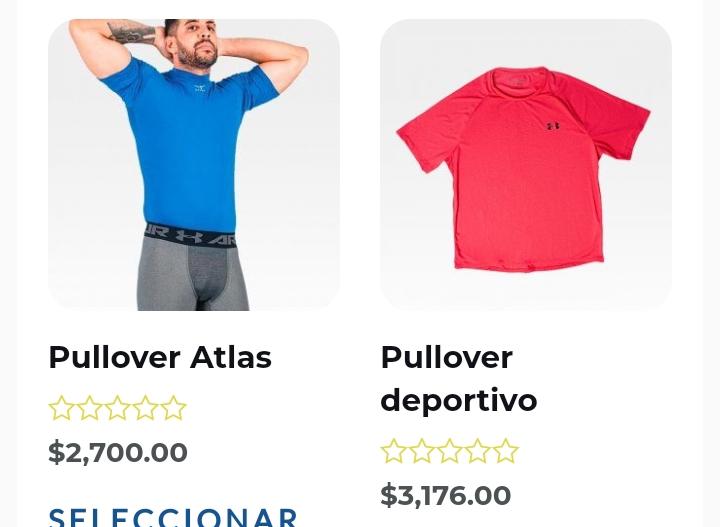720x527 pixels.
Task: Open the blue Pullover Atlas product image
Action: click(x=194, y=165)
